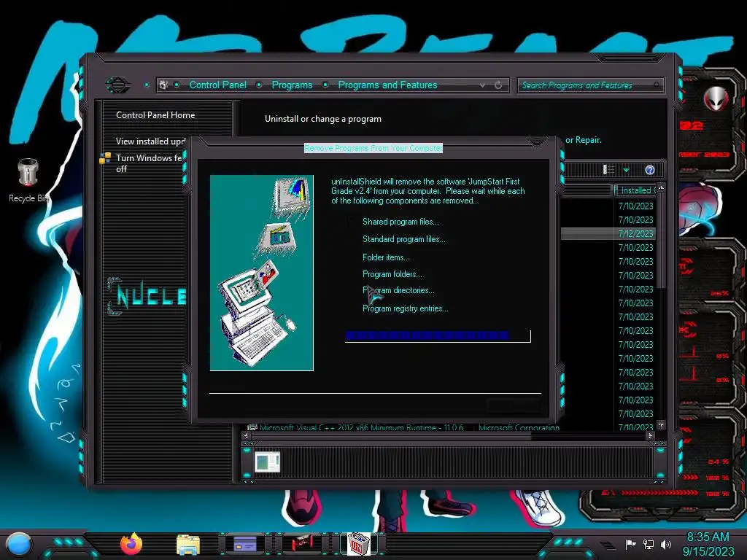Click Remove Programs From Your Computer title
This screenshot has width=747, height=560.
point(373,148)
